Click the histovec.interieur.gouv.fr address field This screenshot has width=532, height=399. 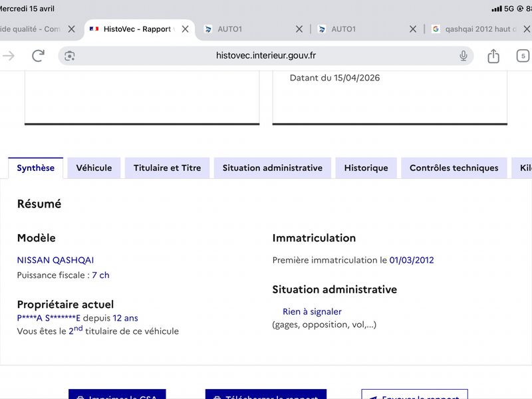click(265, 56)
